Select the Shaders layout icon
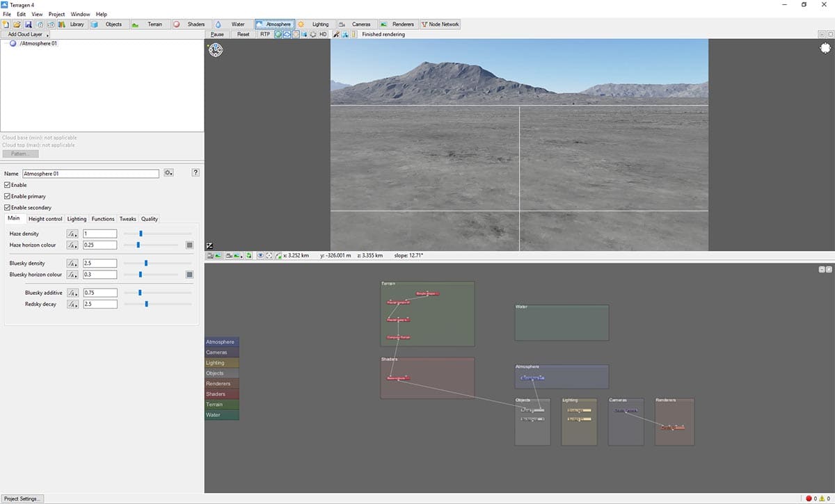The image size is (835, 504). point(192,24)
